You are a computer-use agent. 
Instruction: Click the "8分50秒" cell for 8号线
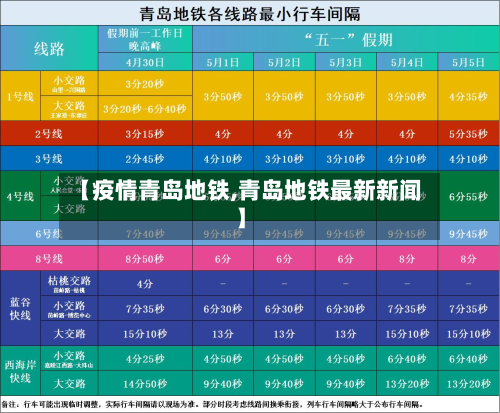coord(145,258)
